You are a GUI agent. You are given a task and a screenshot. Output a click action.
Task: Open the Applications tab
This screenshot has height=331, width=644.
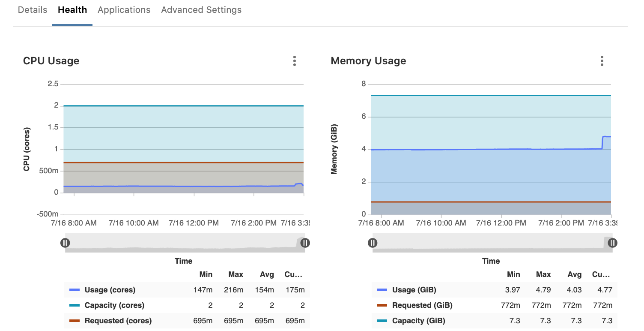point(124,10)
